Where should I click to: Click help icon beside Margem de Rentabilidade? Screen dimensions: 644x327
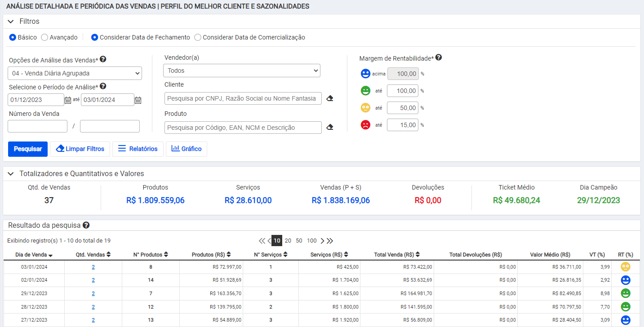(x=439, y=57)
